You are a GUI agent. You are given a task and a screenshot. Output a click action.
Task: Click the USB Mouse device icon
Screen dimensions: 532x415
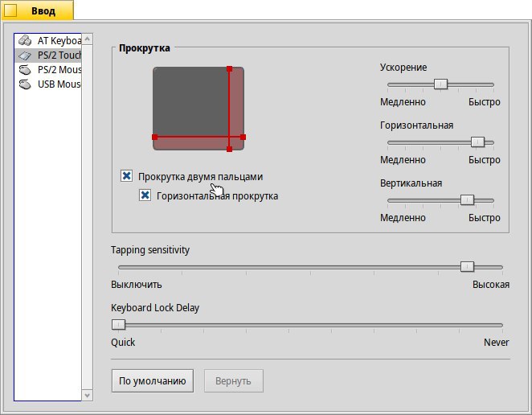pos(25,84)
